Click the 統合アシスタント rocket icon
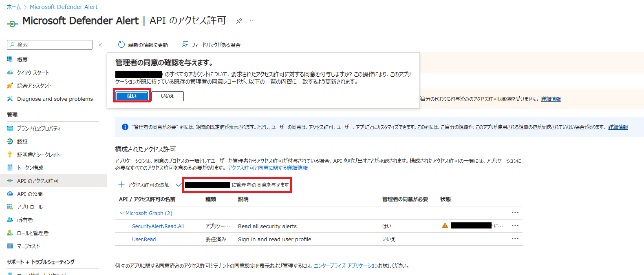The height and width of the screenshot is (275, 644). tap(10, 86)
